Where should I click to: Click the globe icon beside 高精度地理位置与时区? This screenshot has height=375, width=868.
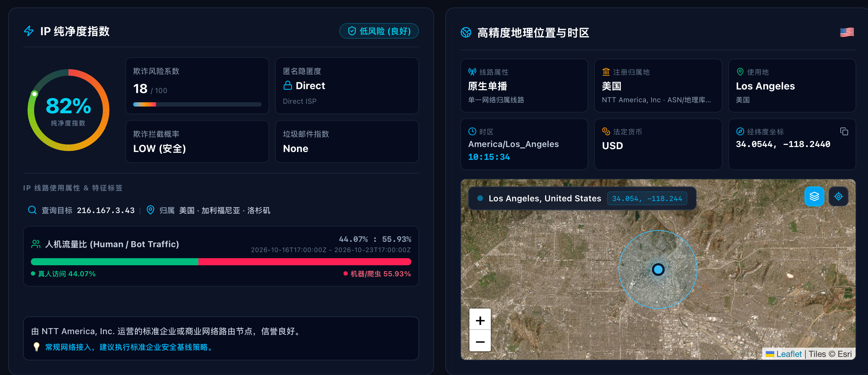point(466,33)
